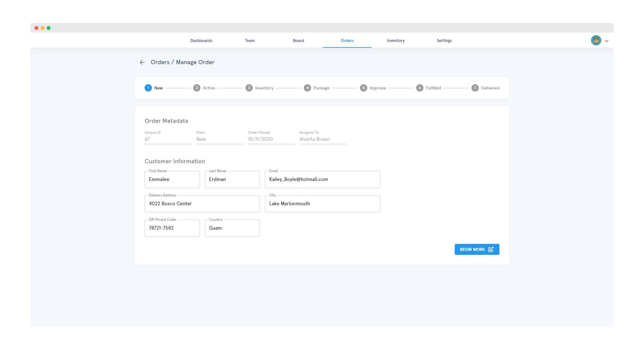This screenshot has width=644, height=350.
Task: Select step 2 Active circle
Action: point(197,88)
